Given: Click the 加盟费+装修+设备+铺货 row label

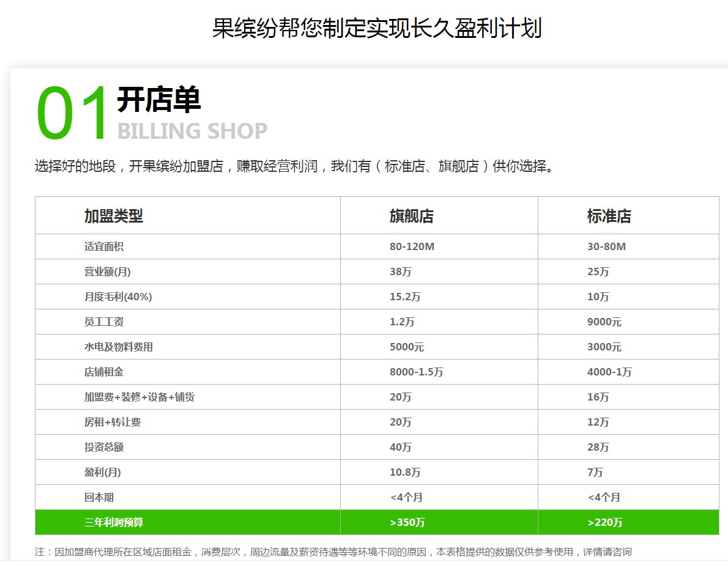Looking at the screenshot, I should pyautogui.click(x=139, y=397).
